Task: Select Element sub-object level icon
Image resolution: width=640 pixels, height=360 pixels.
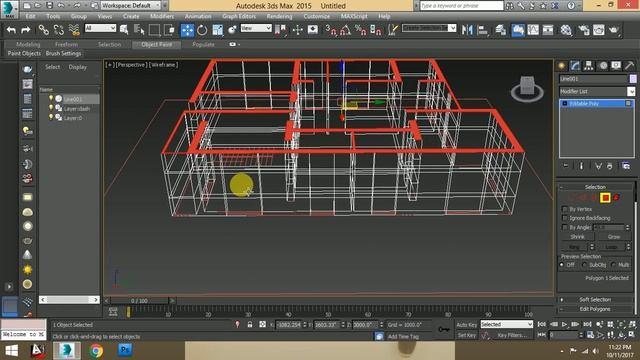Action: click(x=616, y=198)
